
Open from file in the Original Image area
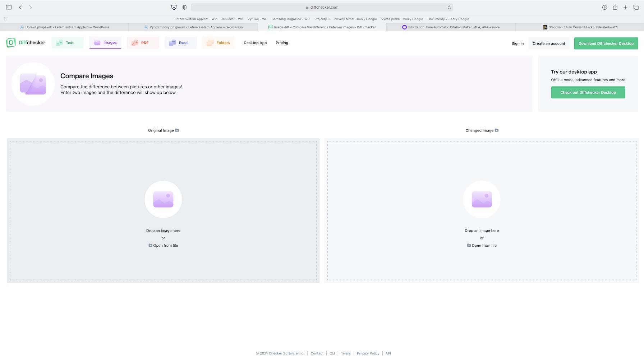pyautogui.click(x=163, y=246)
